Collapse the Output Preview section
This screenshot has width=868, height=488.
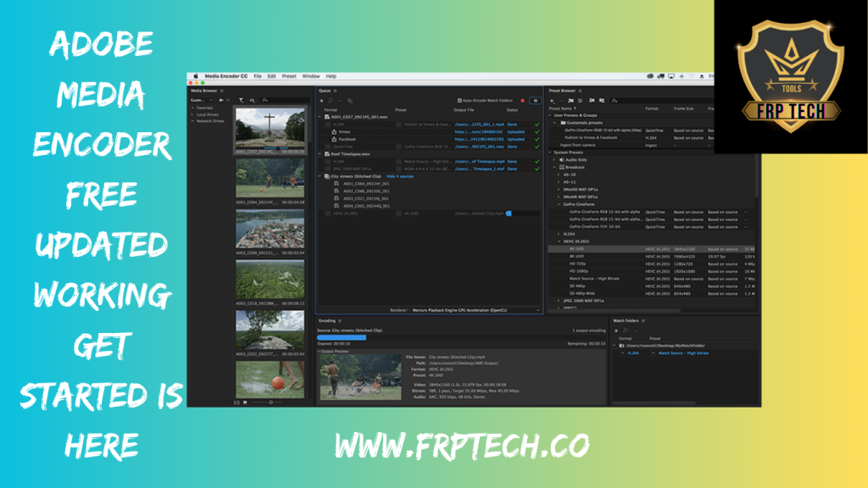[x=320, y=351]
